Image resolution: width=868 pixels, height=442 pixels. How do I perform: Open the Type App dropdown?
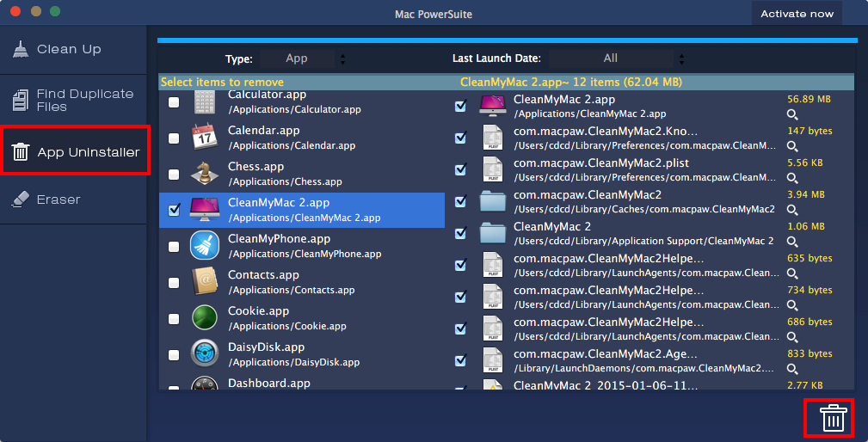tap(297, 58)
